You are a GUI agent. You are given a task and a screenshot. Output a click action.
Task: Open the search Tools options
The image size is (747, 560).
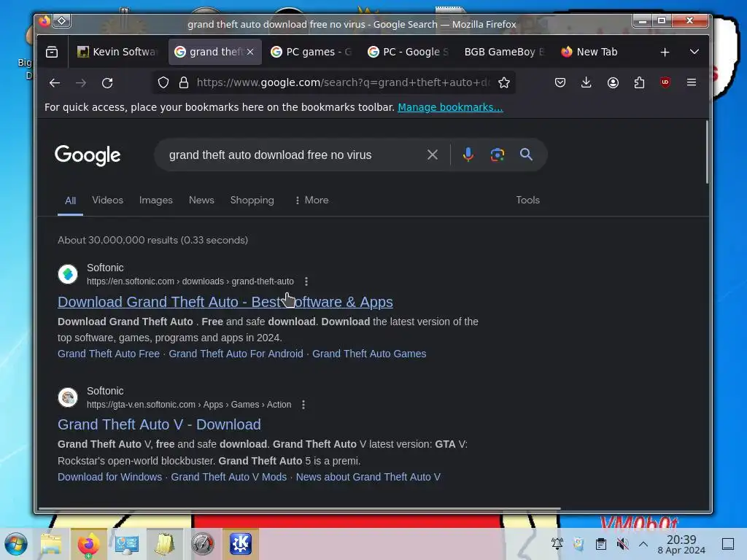coord(528,201)
